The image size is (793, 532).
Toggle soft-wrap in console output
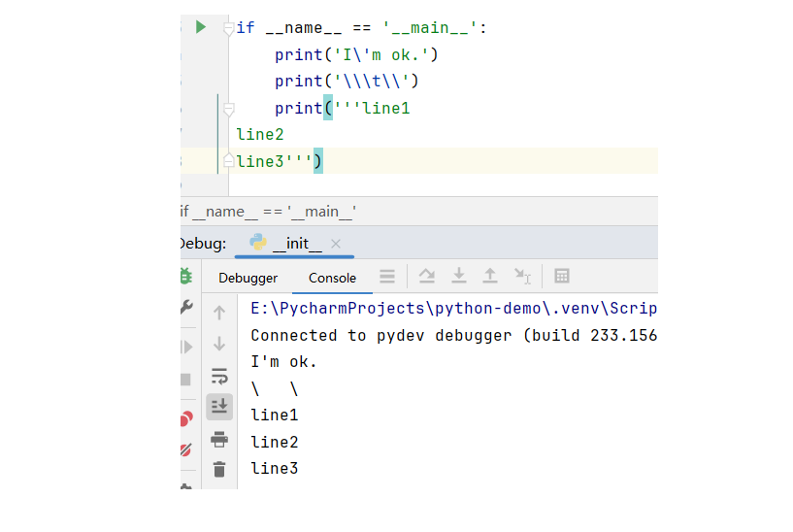point(219,377)
